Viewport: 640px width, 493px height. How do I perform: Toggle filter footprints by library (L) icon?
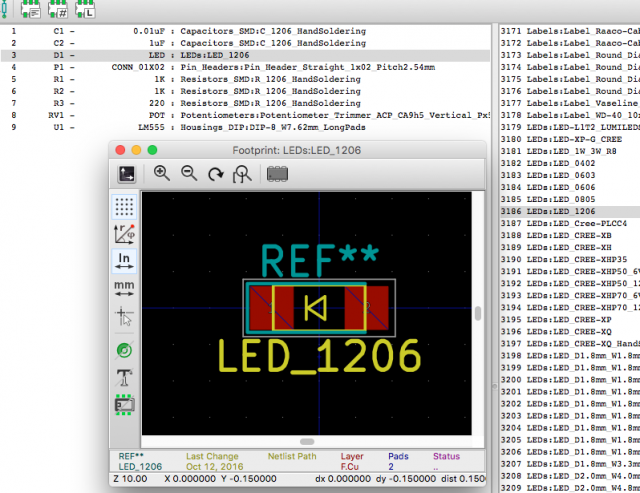click(x=85, y=9)
